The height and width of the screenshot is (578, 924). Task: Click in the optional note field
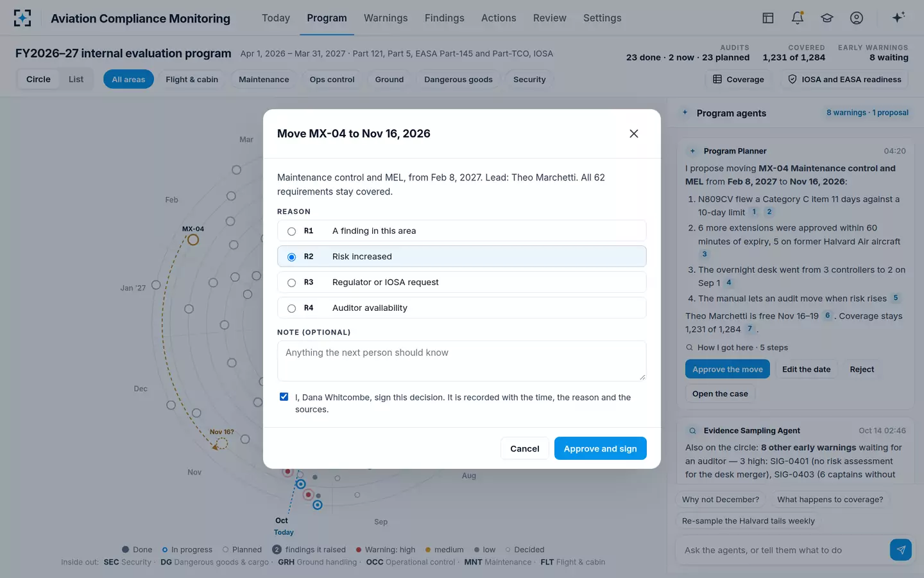click(462, 361)
